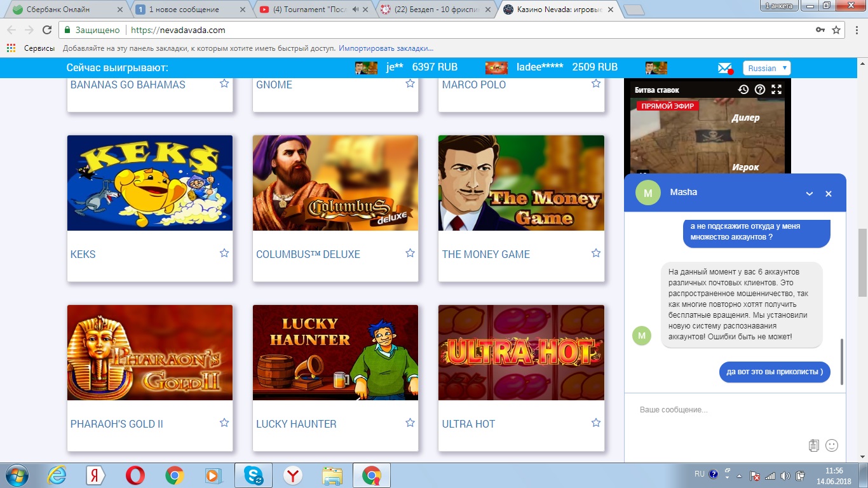The image size is (868, 488).
Task: Open history icon in Битва ставок widget
Action: click(x=743, y=90)
